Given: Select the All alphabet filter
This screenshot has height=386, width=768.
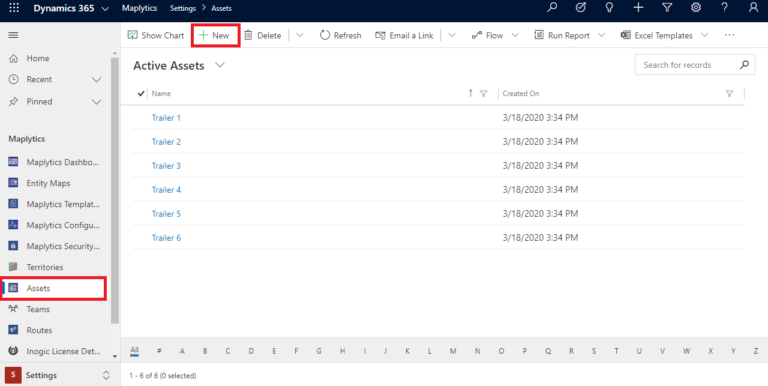Looking at the screenshot, I should click(x=134, y=350).
